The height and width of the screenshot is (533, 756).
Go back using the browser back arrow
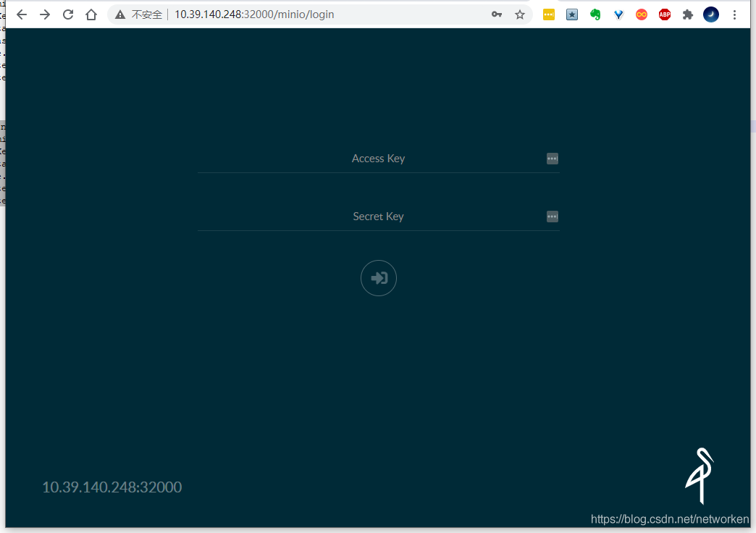click(x=22, y=14)
